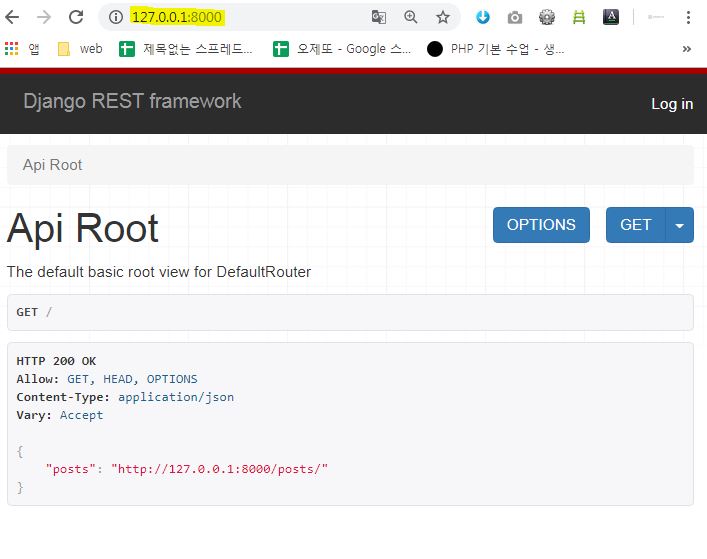Screen dimensions: 707x559
Task: Open the camera screenshot extension
Action: pyautogui.click(x=515, y=18)
